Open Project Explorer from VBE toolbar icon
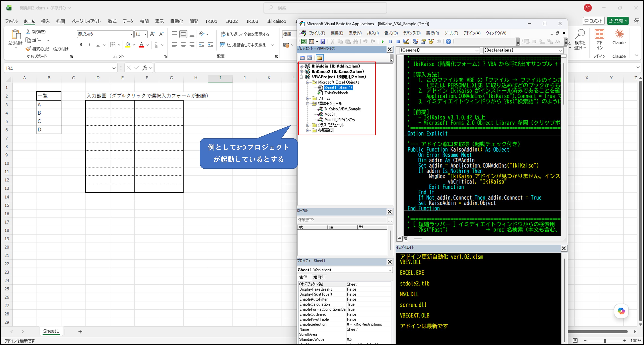Viewport: 644px width, 345px height. pyautogui.click(x=416, y=41)
